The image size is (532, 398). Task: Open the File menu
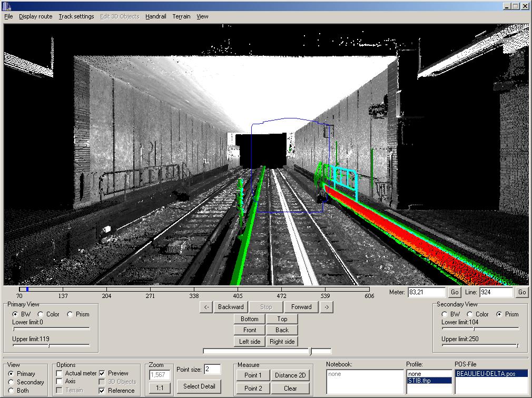[8, 16]
